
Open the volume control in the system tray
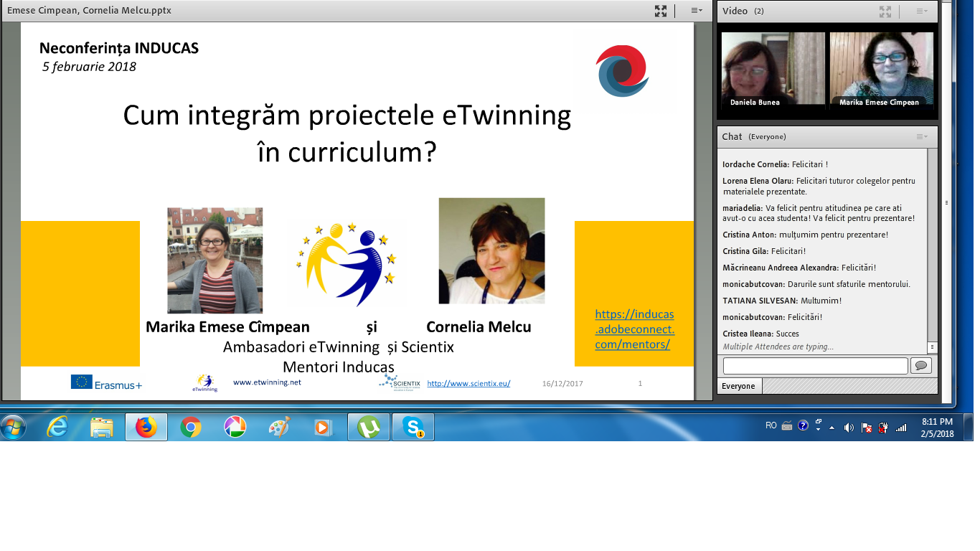coord(849,428)
